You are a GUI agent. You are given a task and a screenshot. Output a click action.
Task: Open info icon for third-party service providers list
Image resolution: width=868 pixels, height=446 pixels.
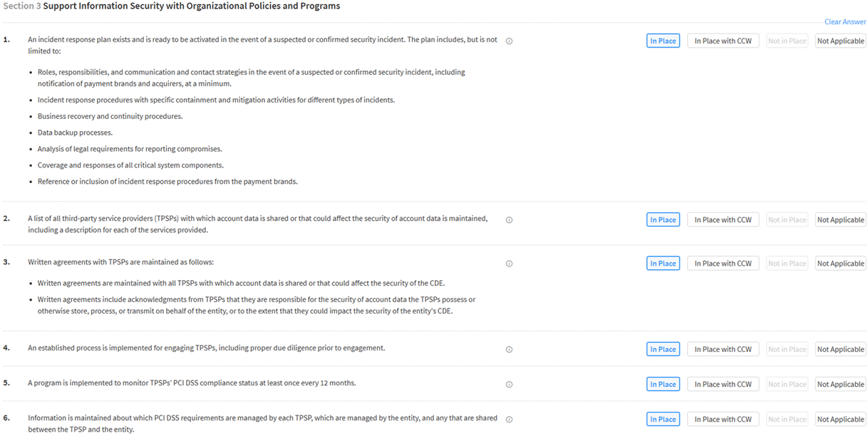[509, 220]
